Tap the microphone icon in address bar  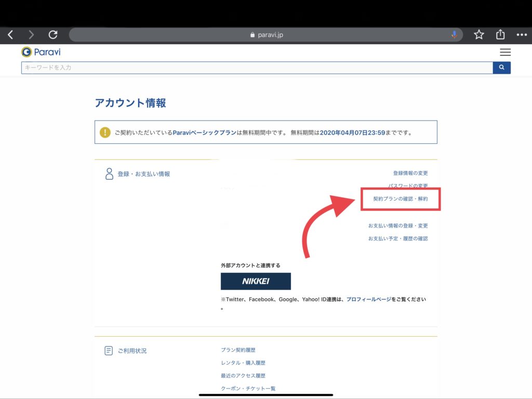pos(454,35)
